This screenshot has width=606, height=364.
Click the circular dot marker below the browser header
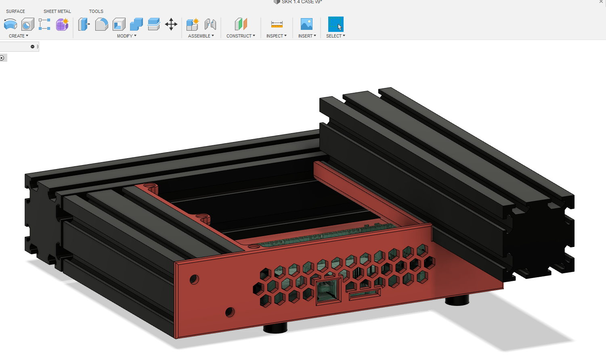click(2, 58)
